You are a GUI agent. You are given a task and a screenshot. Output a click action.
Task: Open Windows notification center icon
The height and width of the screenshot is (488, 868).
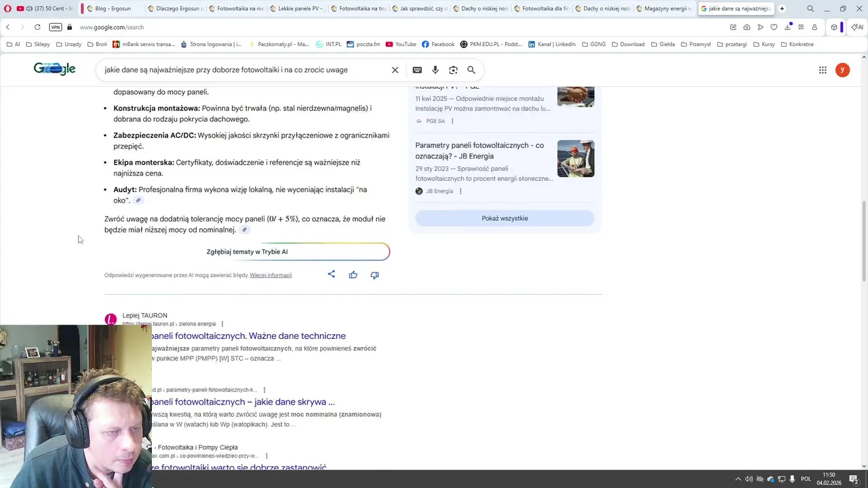[854, 479]
